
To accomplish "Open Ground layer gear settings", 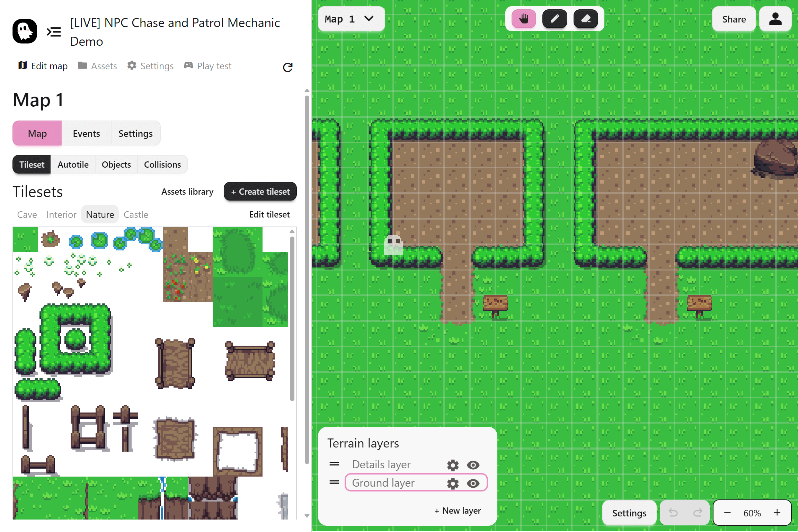I will click(x=453, y=483).
